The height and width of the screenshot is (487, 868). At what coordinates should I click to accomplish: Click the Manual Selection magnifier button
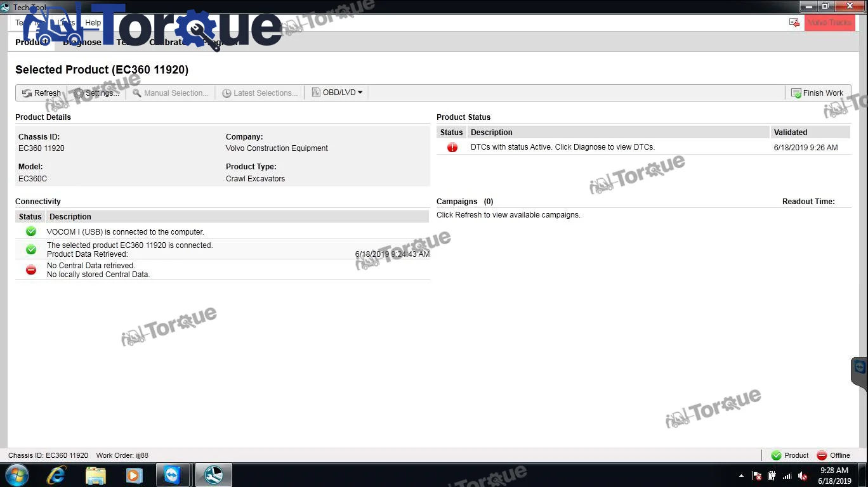click(170, 93)
